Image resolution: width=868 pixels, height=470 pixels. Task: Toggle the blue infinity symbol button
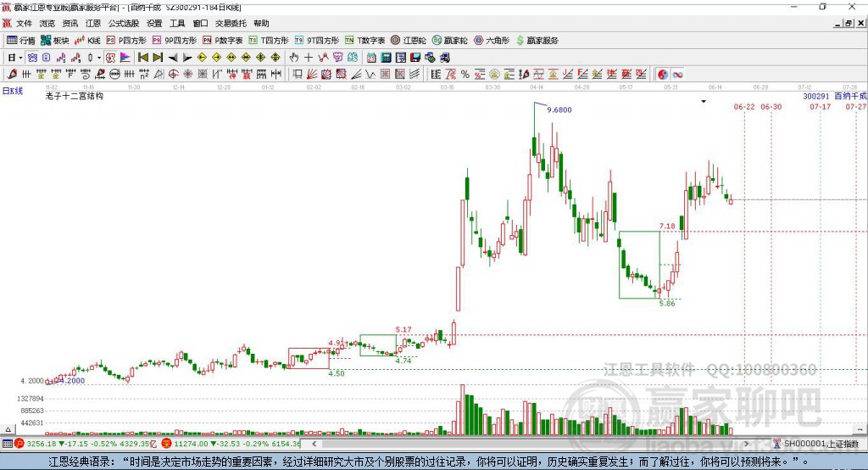(677, 75)
